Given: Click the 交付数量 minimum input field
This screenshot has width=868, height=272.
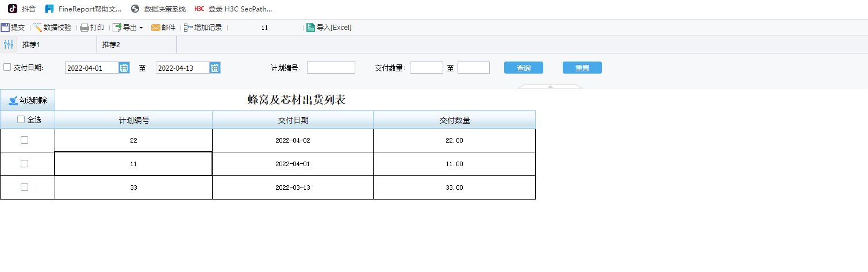Looking at the screenshot, I should pyautogui.click(x=427, y=68).
